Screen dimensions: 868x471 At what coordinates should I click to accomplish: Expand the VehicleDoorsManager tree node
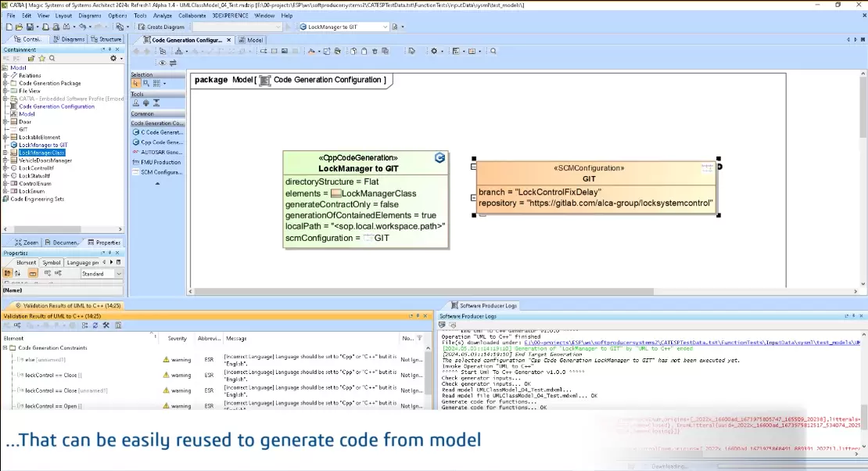coord(5,160)
